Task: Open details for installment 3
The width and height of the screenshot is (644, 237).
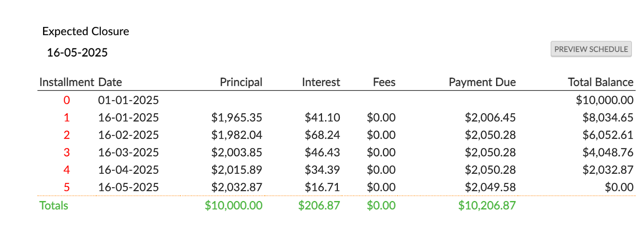Action: [x=67, y=152]
